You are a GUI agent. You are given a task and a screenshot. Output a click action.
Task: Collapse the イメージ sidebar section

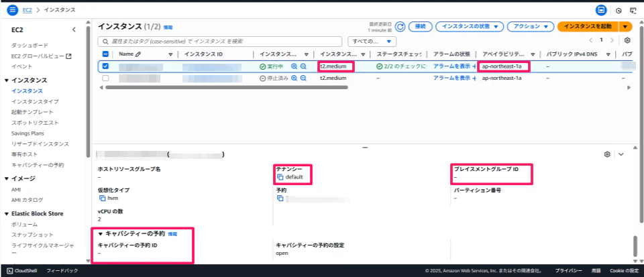point(7,178)
